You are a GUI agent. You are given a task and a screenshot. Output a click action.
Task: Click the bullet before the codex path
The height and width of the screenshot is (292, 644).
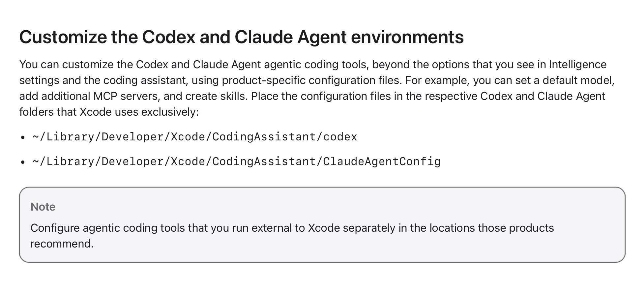[23, 137]
